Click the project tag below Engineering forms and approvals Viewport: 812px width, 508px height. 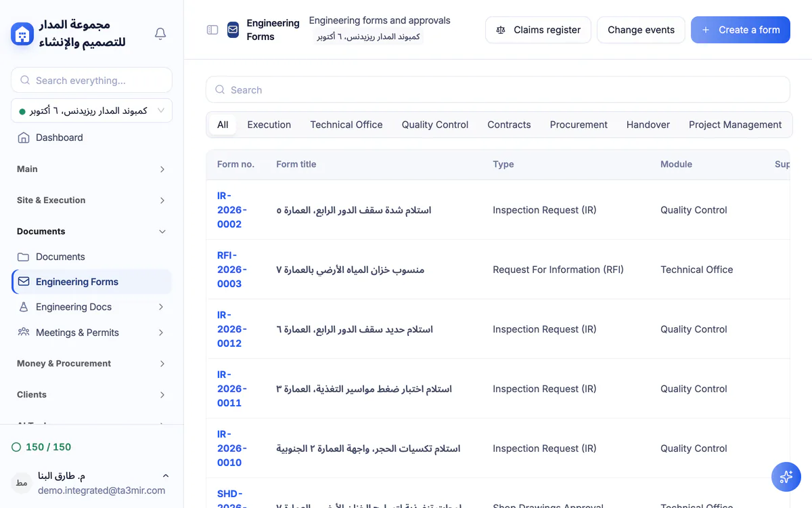(368, 37)
